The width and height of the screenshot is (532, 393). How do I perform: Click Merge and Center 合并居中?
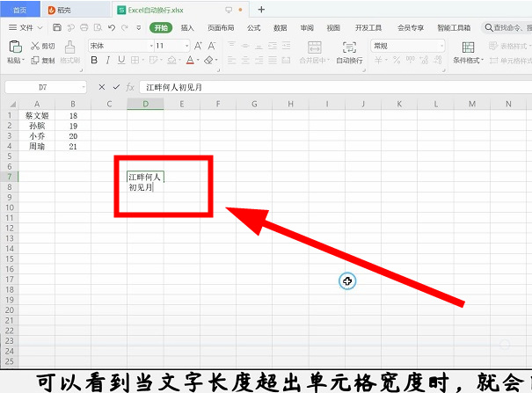(314, 52)
